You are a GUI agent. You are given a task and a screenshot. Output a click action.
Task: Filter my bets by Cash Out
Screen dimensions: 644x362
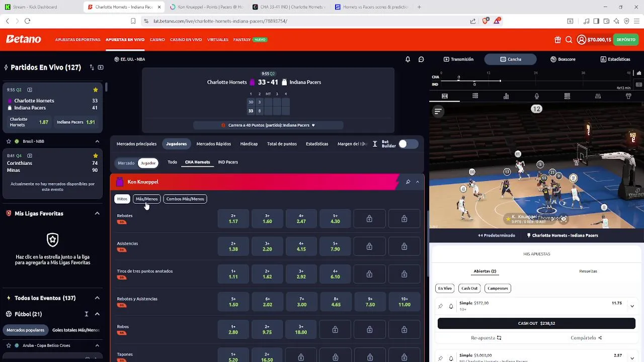pyautogui.click(x=469, y=288)
